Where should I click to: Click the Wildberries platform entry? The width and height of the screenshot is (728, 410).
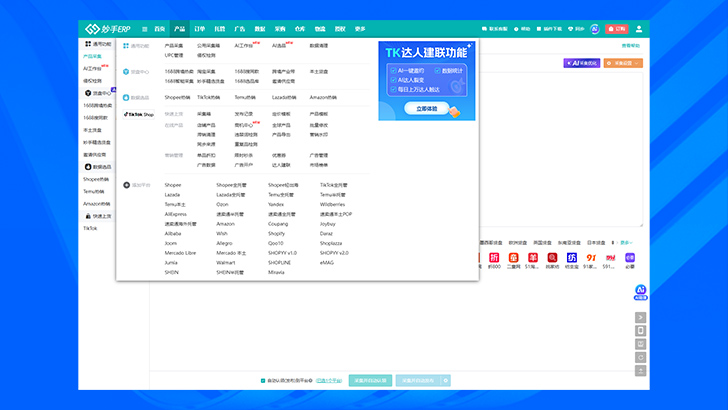332,204
